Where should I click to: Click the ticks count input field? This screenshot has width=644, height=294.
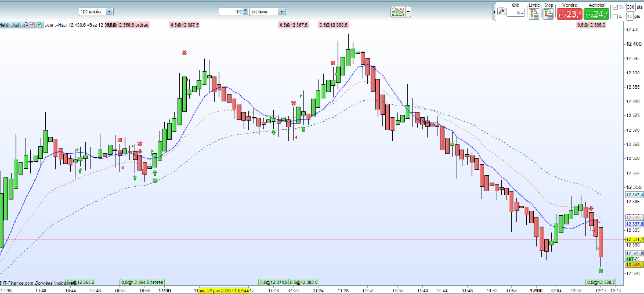pyautogui.click(x=231, y=12)
